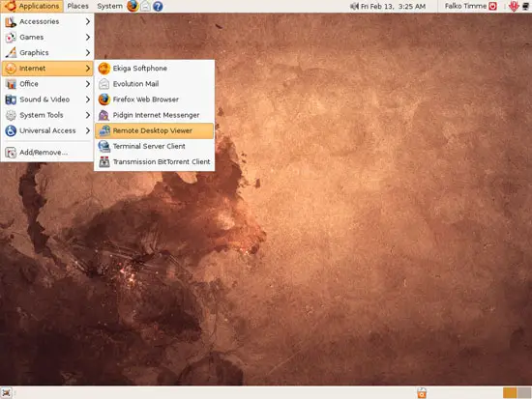The height and width of the screenshot is (399, 532).
Task: Open the Evolution mail panel launcher icon
Action: click(145, 6)
